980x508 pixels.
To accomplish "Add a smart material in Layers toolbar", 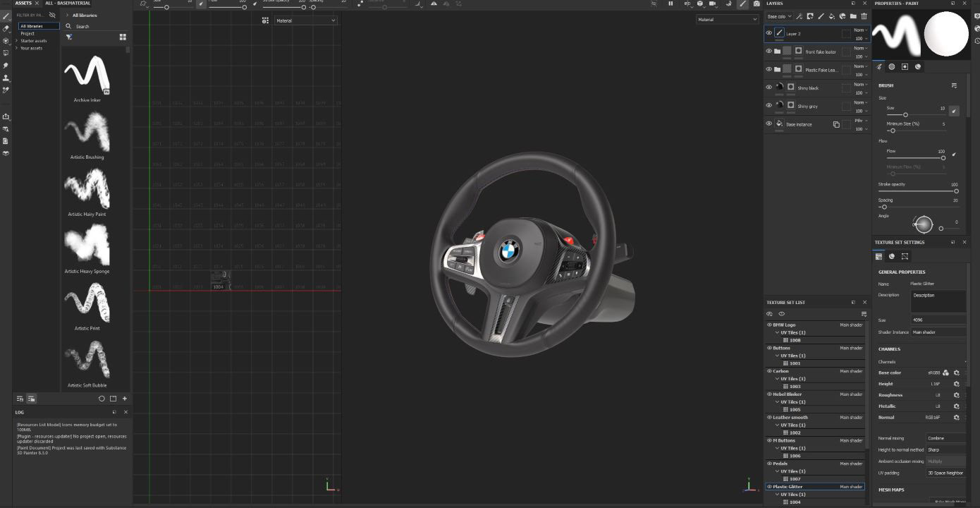I will 843,16.
